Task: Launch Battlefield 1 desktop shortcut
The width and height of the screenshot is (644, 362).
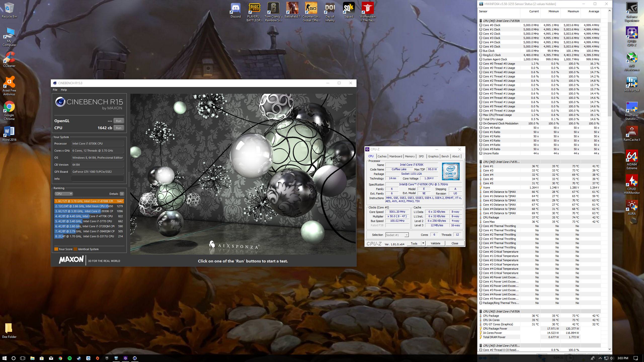Action: coord(292,11)
